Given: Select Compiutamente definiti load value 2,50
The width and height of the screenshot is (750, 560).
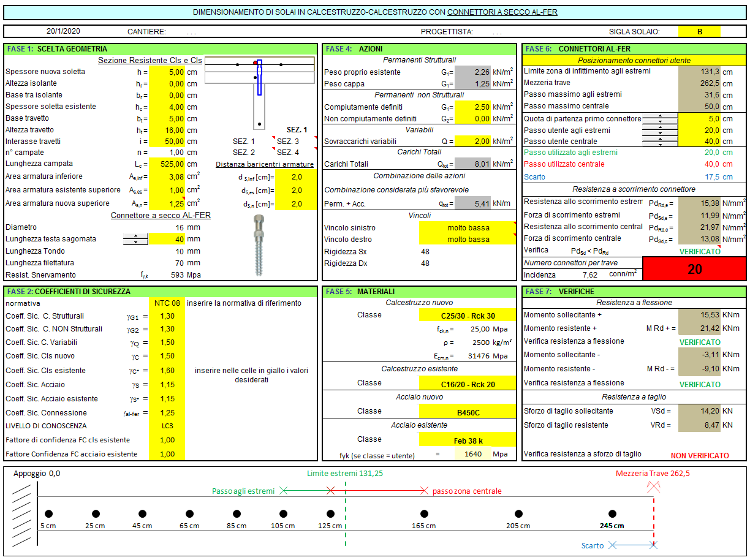Looking at the screenshot, I should tap(473, 107).
